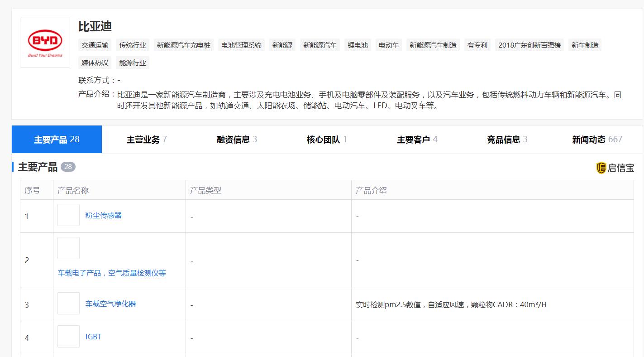This screenshot has width=644, height=357.
Task: Open the IGBT product thumbnail
Action: (x=68, y=337)
